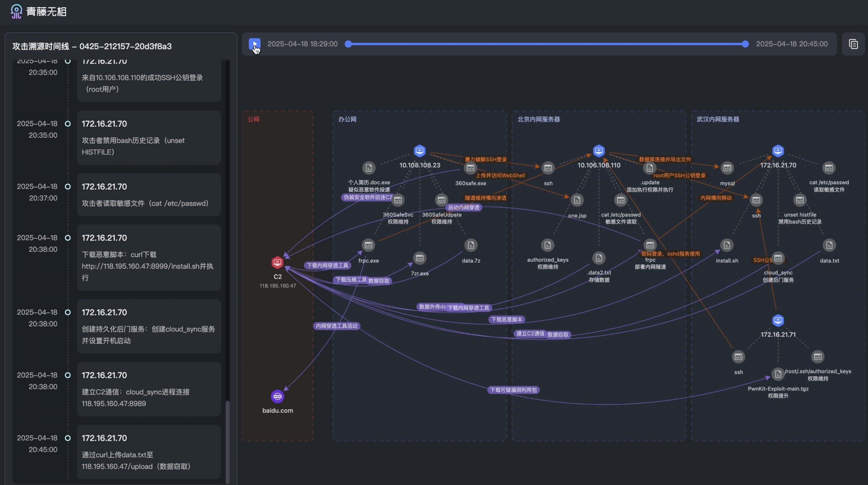
Task: Click the 360SafeUdpate process node
Action: coord(441,200)
